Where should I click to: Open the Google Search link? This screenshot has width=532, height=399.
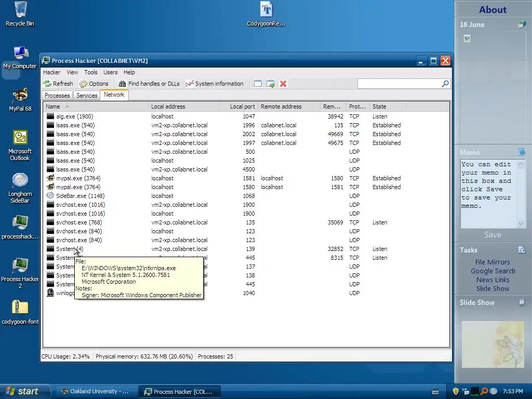click(x=493, y=271)
